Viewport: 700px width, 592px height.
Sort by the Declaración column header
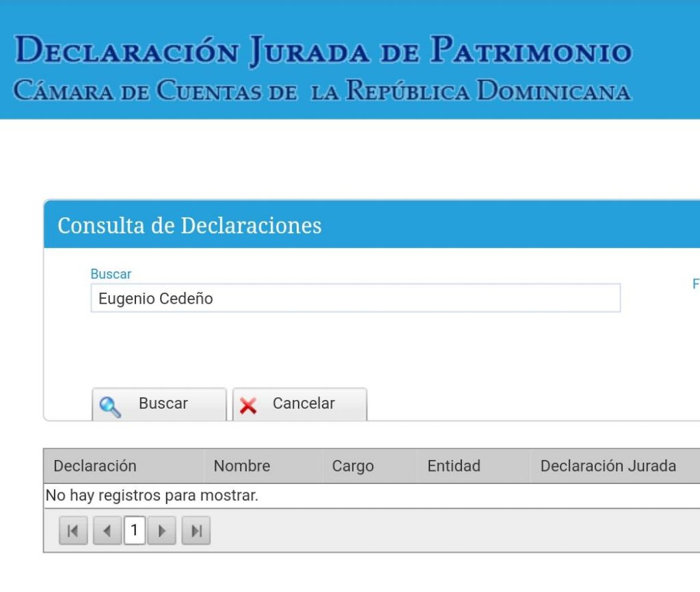95,466
